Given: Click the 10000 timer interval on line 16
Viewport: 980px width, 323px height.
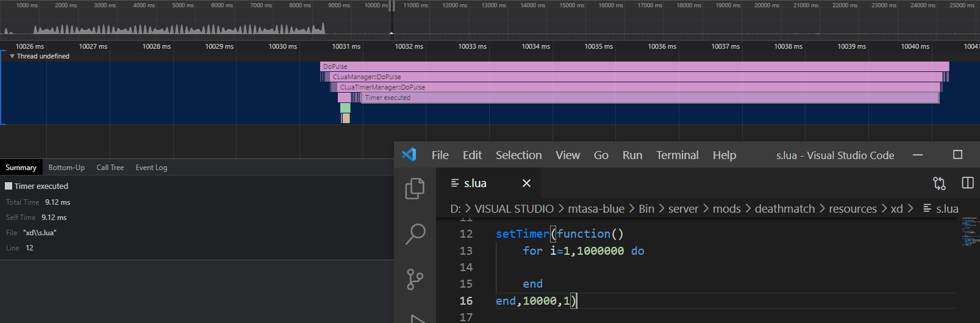Looking at the screenshot, I should point(540,301).
